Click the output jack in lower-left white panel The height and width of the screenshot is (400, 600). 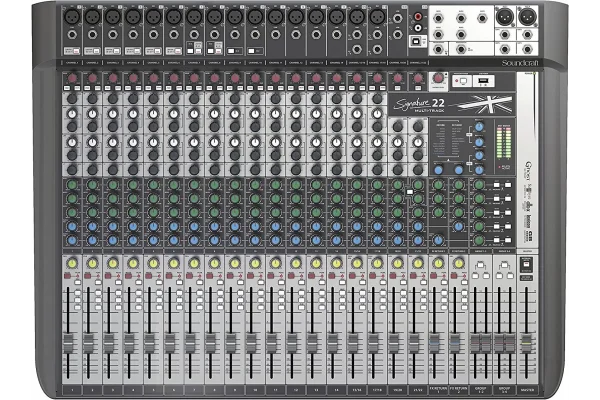tap(438, 49)
